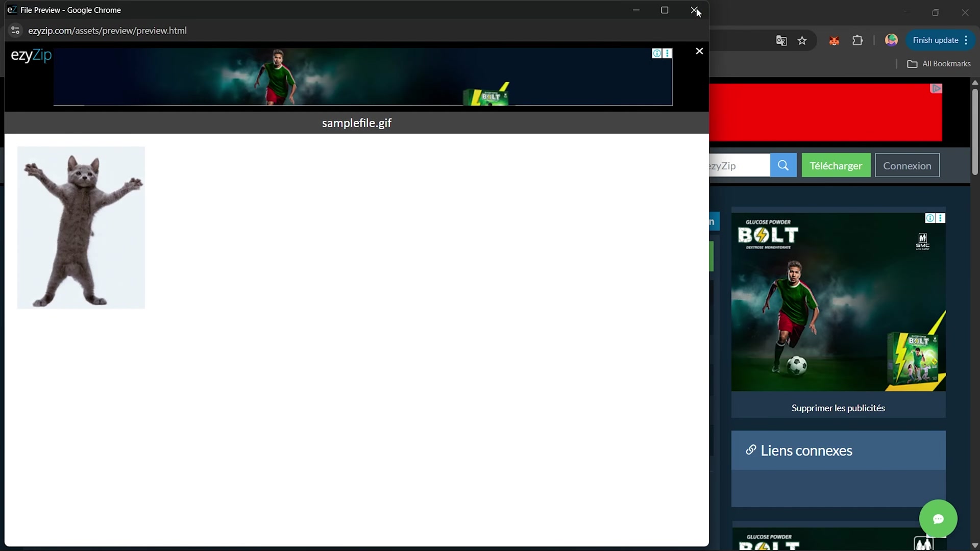
Task: Click the blue search magnifier button
Action: coord(783,165)
